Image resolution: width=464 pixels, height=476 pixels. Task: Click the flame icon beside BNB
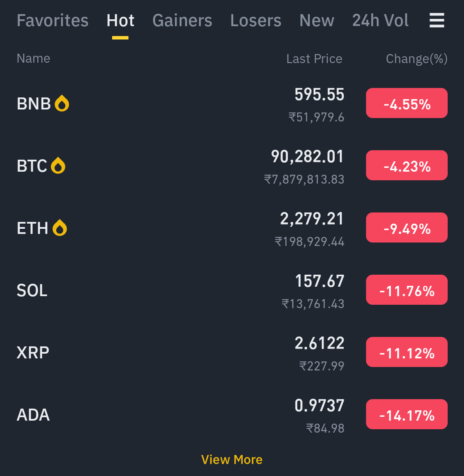pos(62,103)
